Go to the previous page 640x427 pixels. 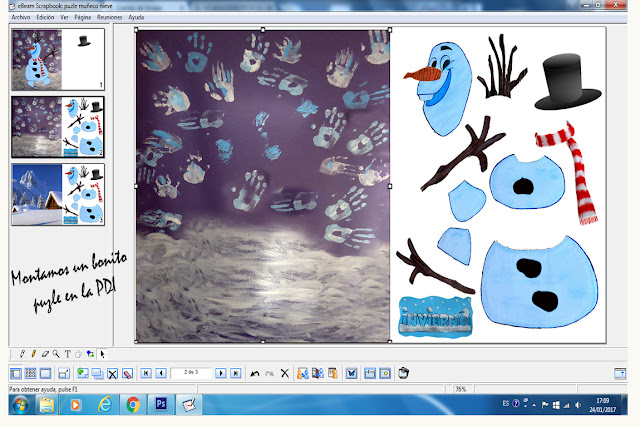161,373
